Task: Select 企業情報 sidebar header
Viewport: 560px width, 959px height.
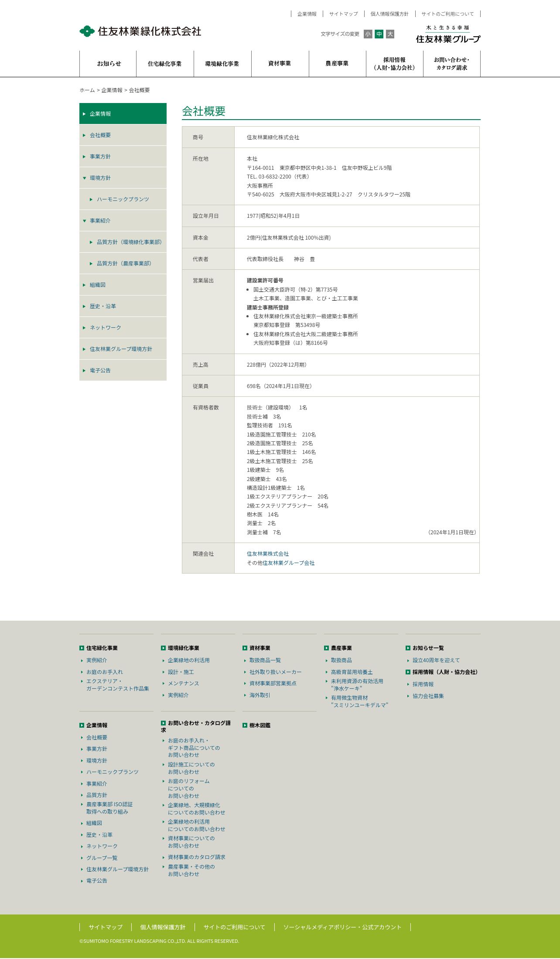Action: 123,113
